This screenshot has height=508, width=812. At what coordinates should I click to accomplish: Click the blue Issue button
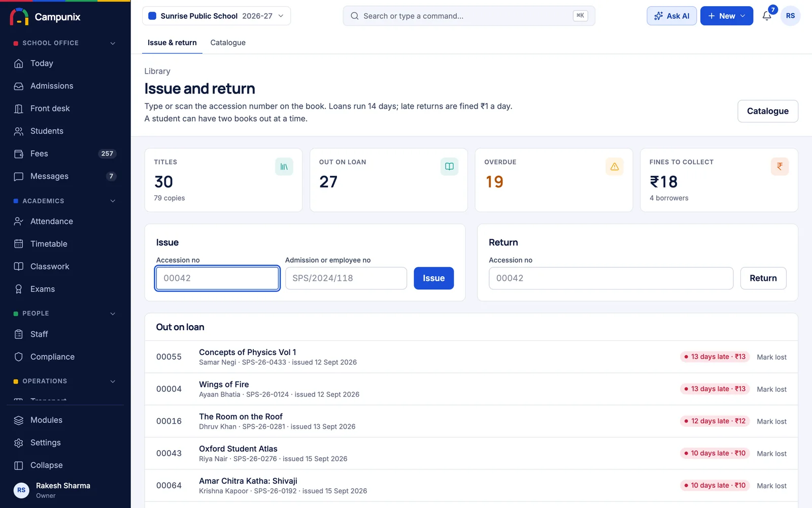pyautogui.click(x=433, y=278)
